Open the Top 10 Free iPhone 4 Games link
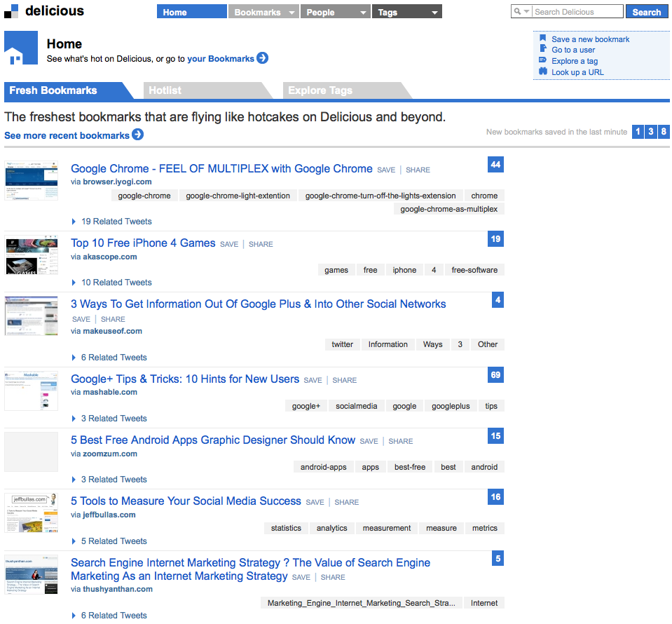Viewport: 672px width, 624px height. pyautogui.click(x=143, y=243)
